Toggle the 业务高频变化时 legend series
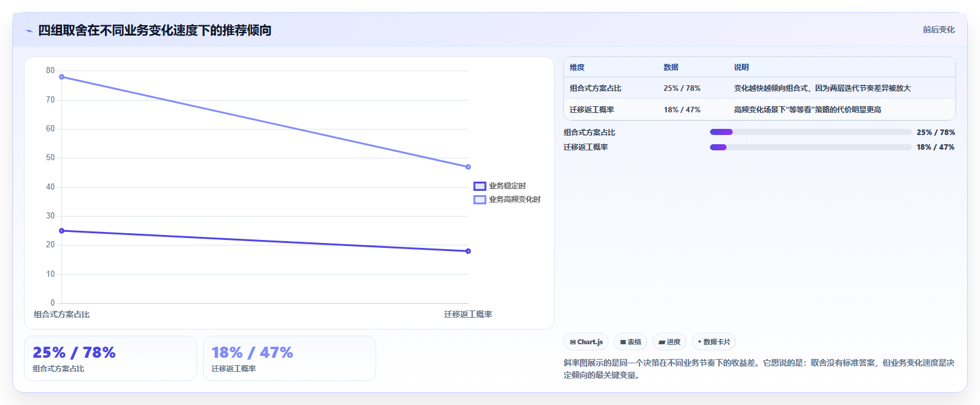Viewport: 980px width, 405px height. 507,199
